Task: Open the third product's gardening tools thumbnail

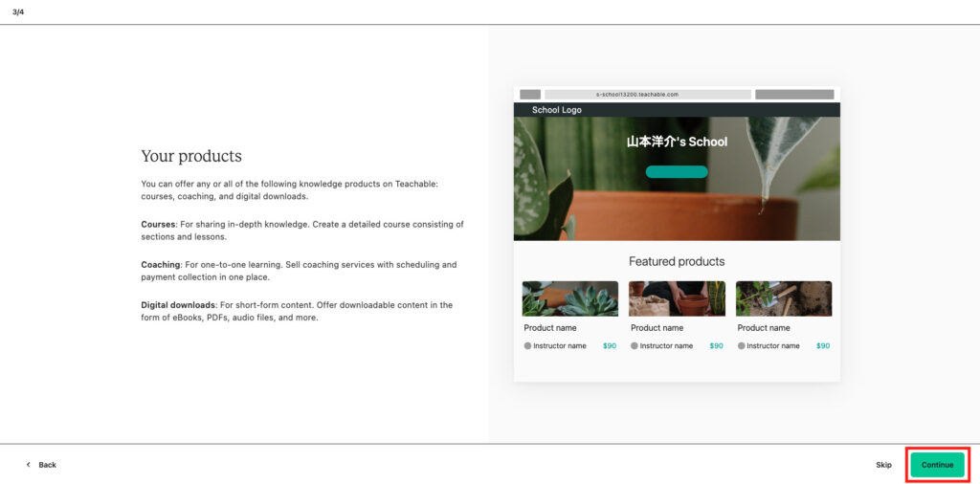Action: coord(783,298)
